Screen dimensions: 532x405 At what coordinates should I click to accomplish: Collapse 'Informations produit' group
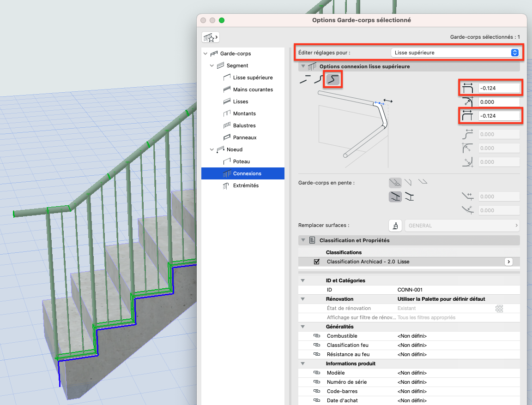click(x=302, y=363)
